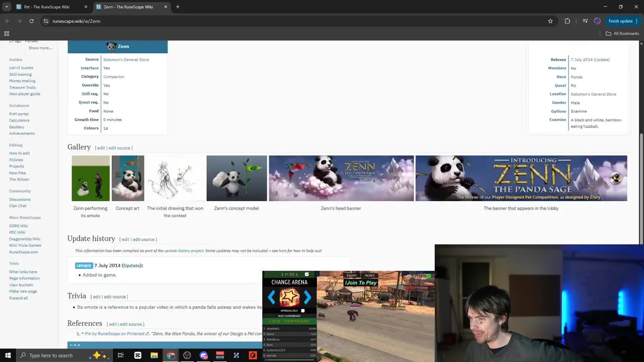Open the PvM portal link
Screen dimensions: 644x362
[19, 114]
